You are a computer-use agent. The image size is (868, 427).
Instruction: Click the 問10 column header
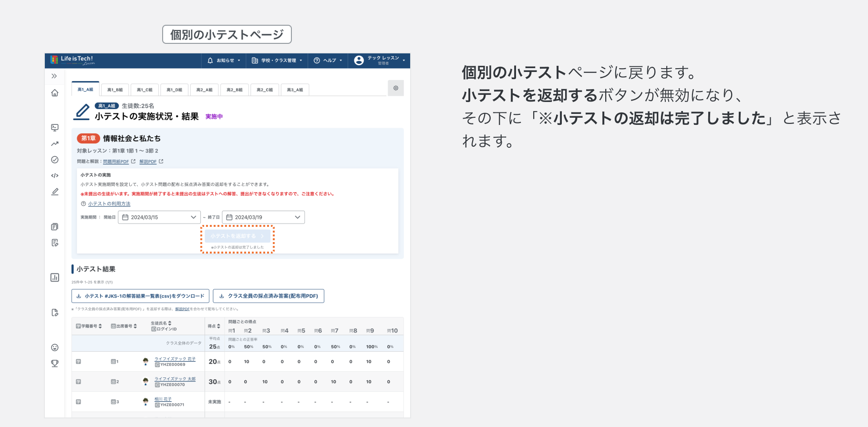click(393, 331)
